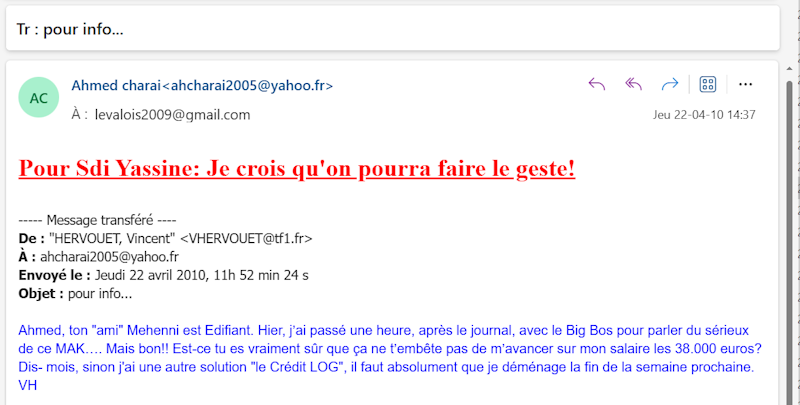800x405 pixels.
Task: Open the Ahmed charai sender contact
Action: [x=202, y=86]
